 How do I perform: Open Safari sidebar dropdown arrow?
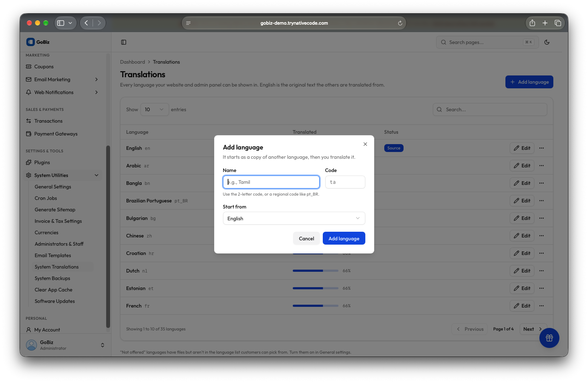pyautogui.click(x=70, y=23)
